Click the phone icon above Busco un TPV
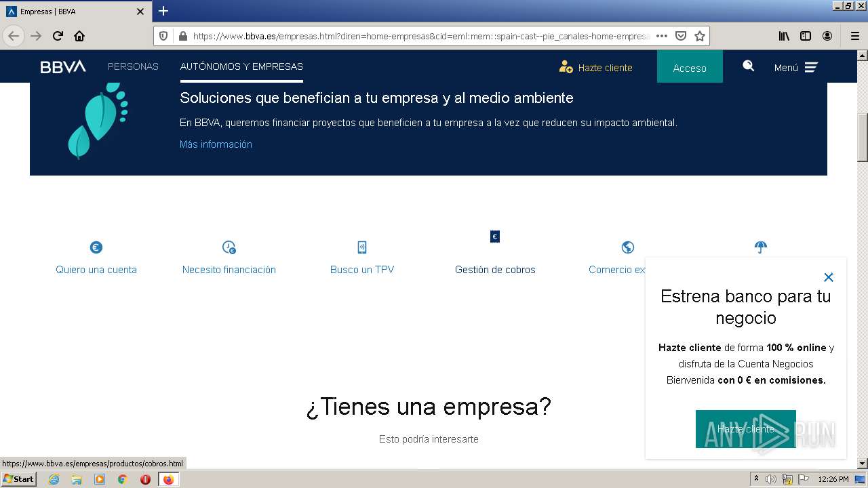Screen dimensions: 868x488 (362, 247)
